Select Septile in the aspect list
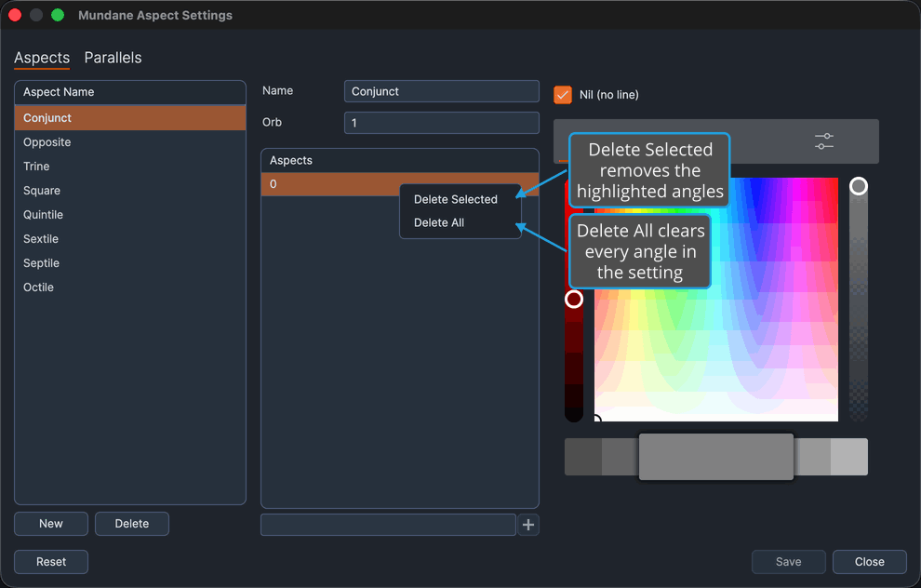 (x=130, y=262)
